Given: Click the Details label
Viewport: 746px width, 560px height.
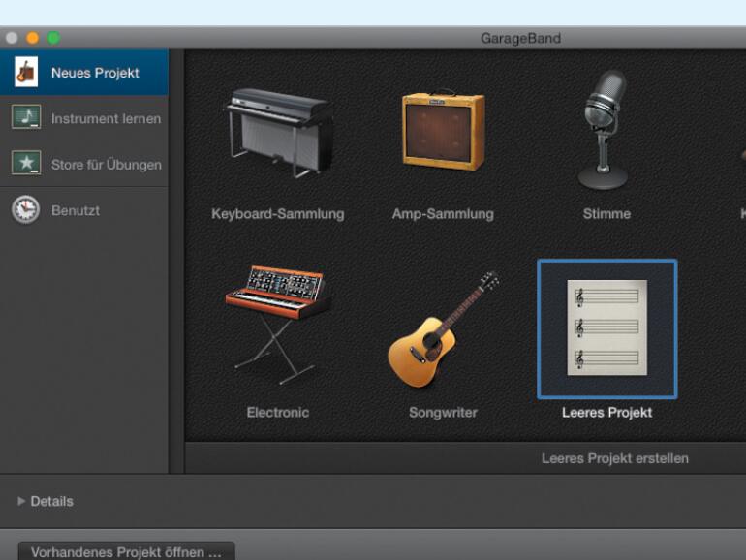Looking at the screenshot, I should click(x=52, y=501).
